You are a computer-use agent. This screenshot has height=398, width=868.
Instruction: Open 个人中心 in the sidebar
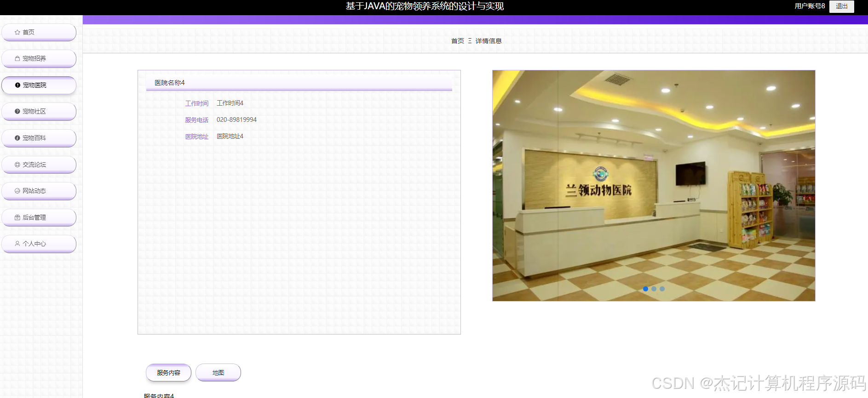(39, 244)
